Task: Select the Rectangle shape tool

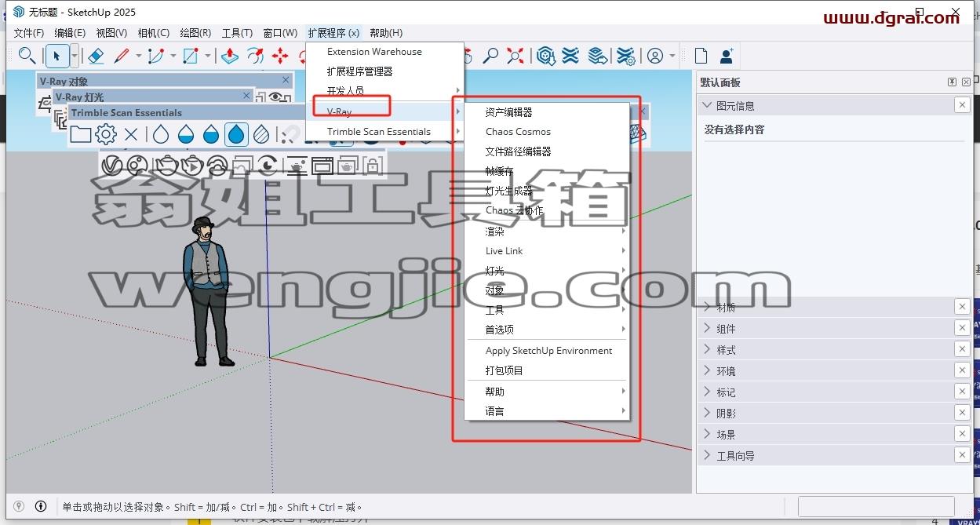Action: point(191,56)
